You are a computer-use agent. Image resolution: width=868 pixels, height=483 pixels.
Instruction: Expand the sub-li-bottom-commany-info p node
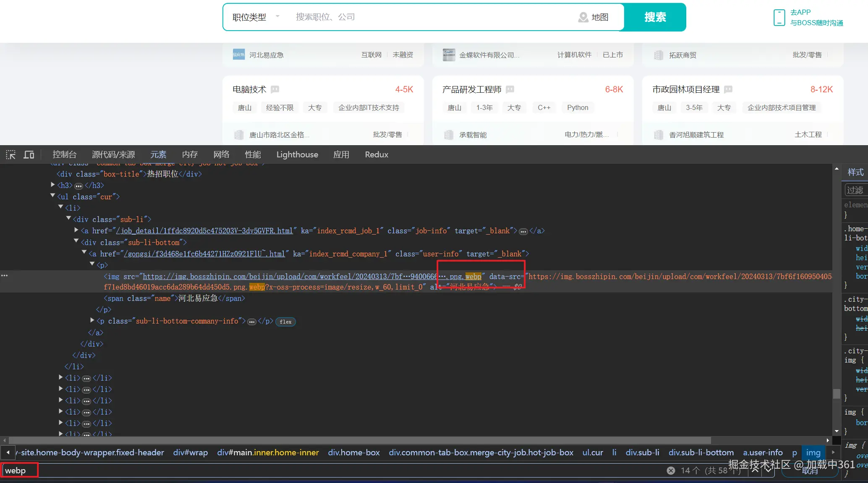click(92, 321)
